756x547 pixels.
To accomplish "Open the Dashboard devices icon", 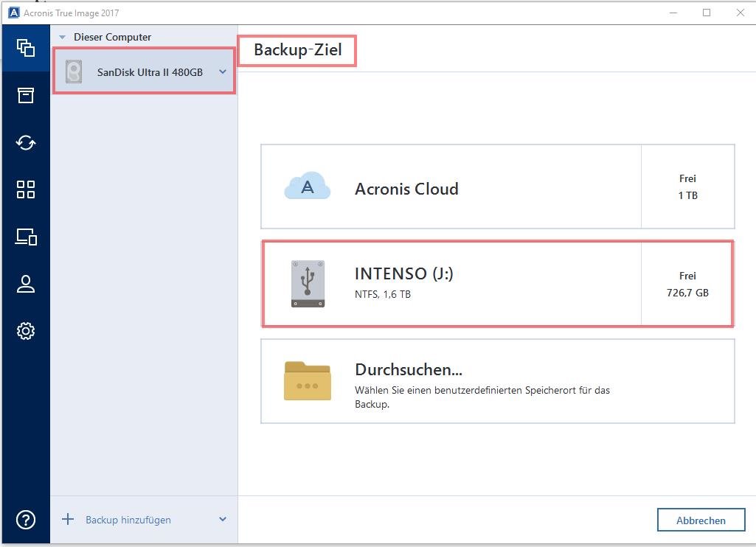I will click(26, 237).
